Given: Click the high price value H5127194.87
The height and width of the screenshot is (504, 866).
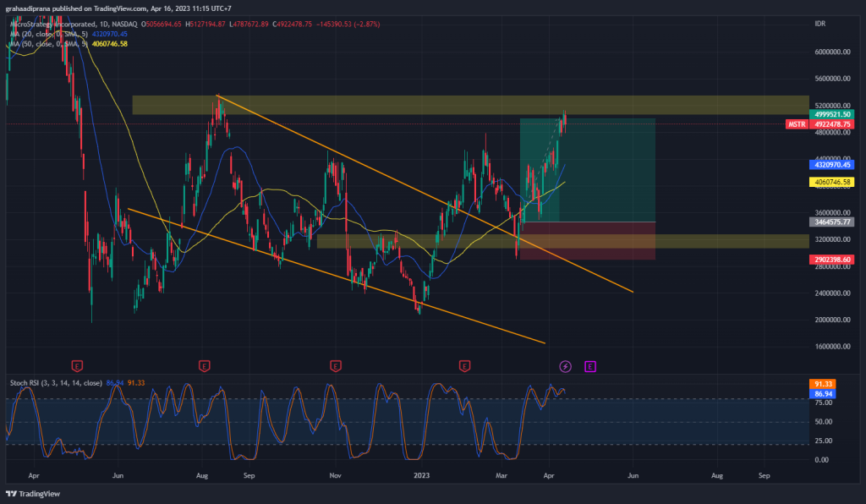Looking at the screenshot, I should tap(205, 25).
